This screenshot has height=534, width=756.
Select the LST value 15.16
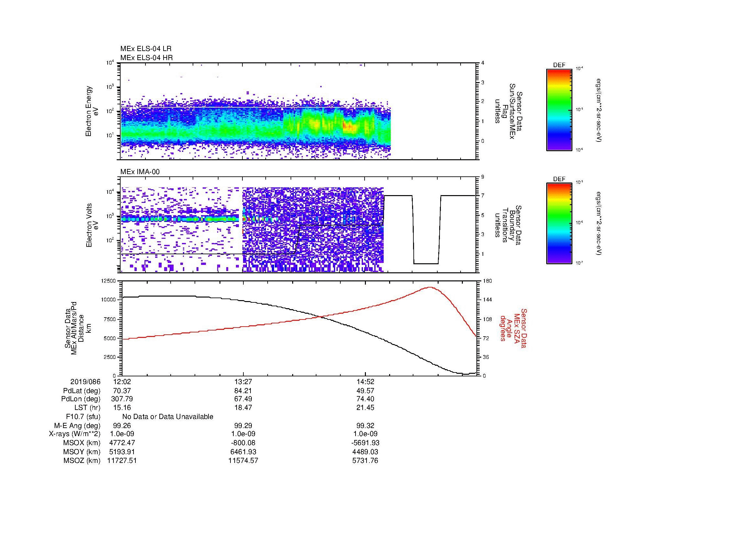(122, 408)
